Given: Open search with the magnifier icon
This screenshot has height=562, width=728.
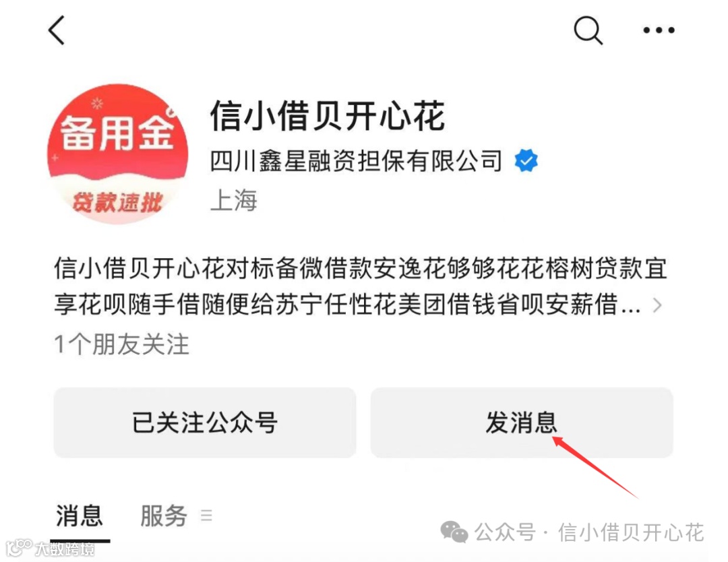Looking at the screenshot, I should click(x=588, y=30).
